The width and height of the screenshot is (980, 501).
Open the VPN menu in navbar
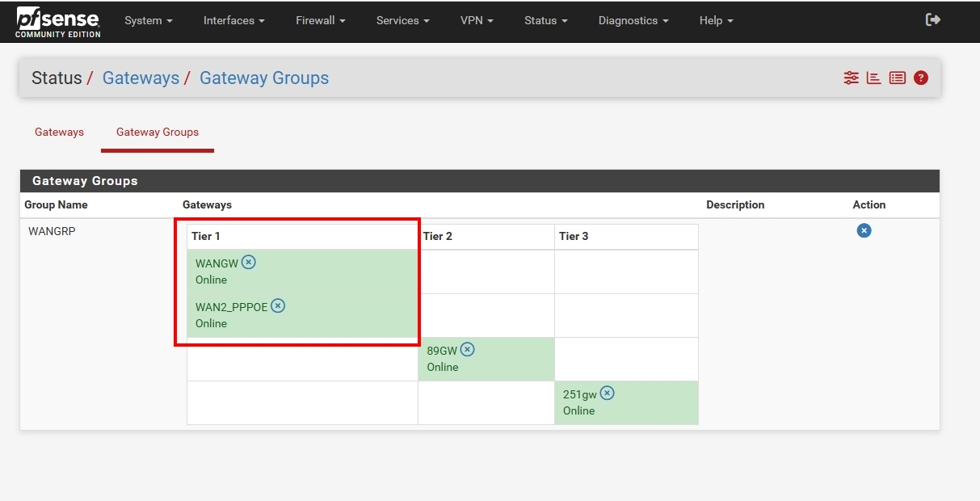477,21
